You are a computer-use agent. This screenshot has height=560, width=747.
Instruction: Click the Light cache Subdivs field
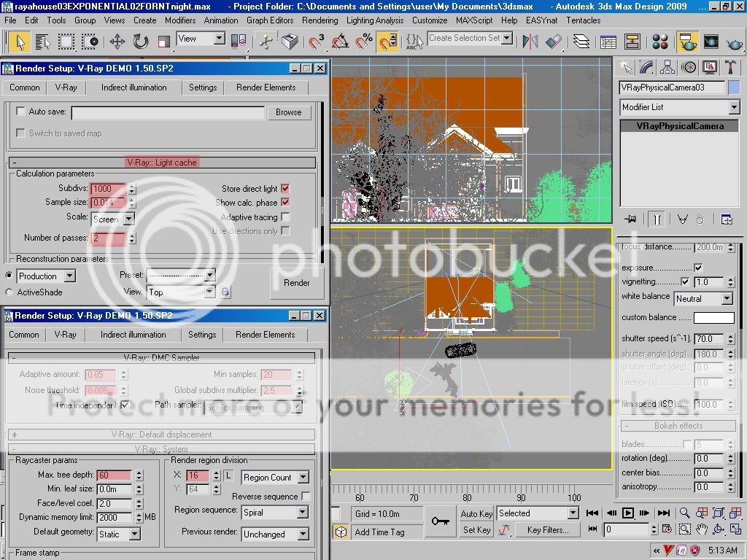point(108,189)
